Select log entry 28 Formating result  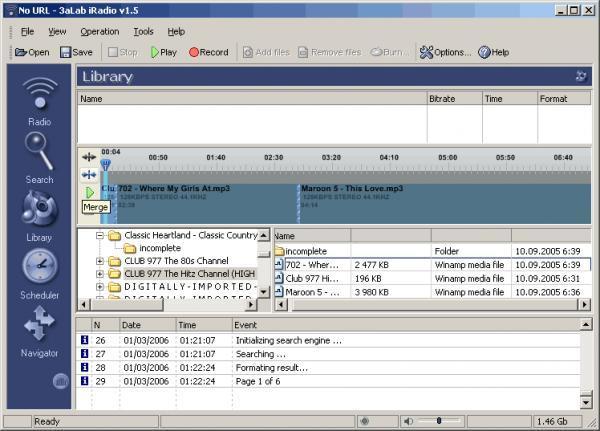click(x=328, y=368)
